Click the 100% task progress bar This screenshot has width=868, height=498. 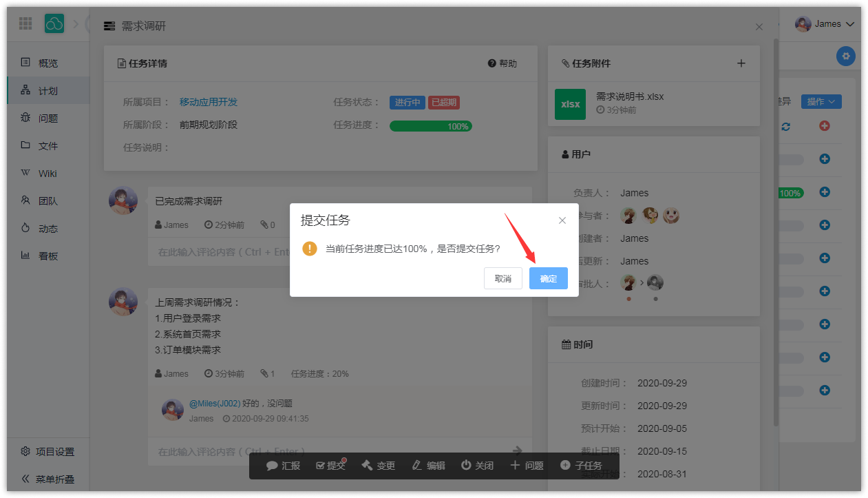pos(431,126)
